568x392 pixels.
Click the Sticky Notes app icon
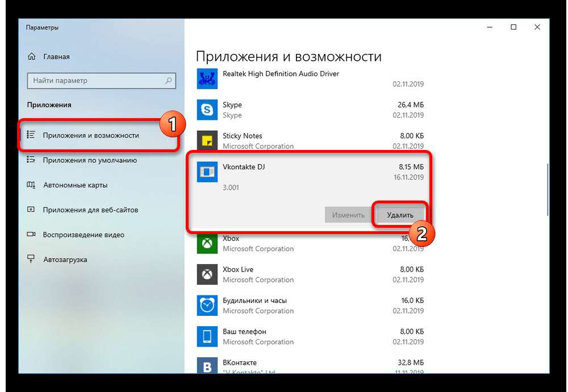[x=206, y=141]
